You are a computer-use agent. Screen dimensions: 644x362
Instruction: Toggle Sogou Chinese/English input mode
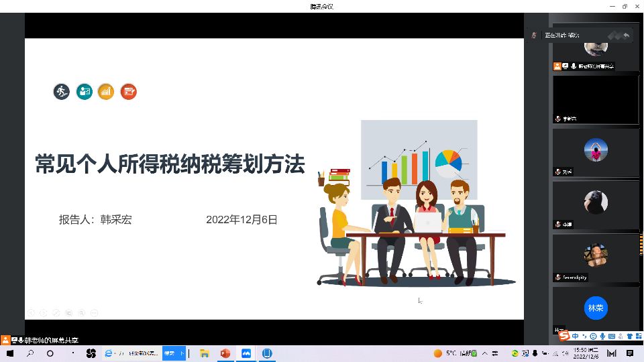pos(575,336)
